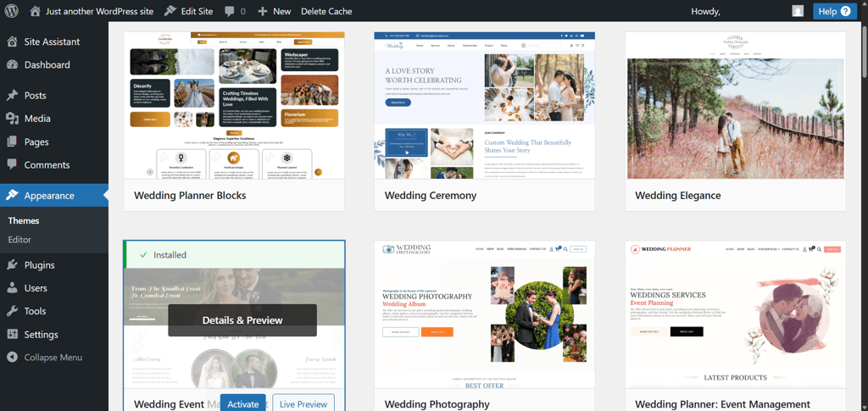Select the Appearance menu item
868x411 pixels.
[49, 195]
